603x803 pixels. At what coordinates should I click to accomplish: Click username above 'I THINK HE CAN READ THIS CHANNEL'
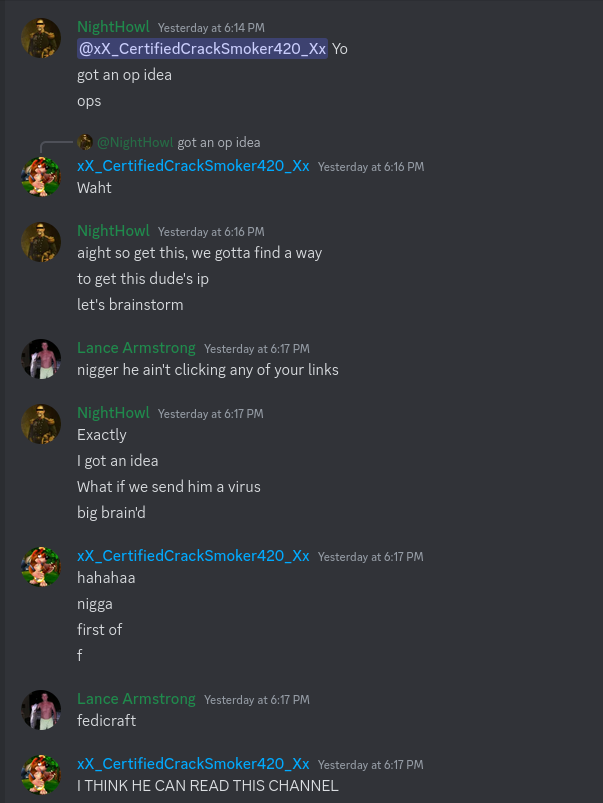pyautogui.click(x=193, y=764)
